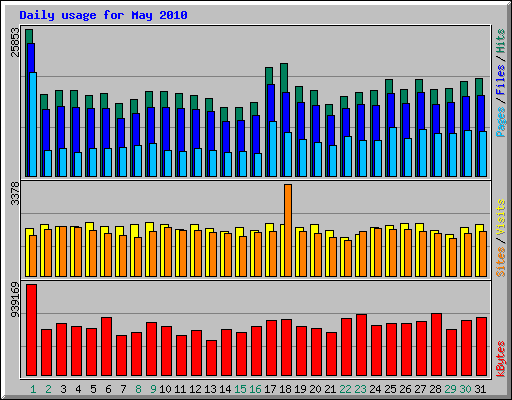Click the 'Daily usage for May 2010' title
512x400 pixels.
click(103, 15)
